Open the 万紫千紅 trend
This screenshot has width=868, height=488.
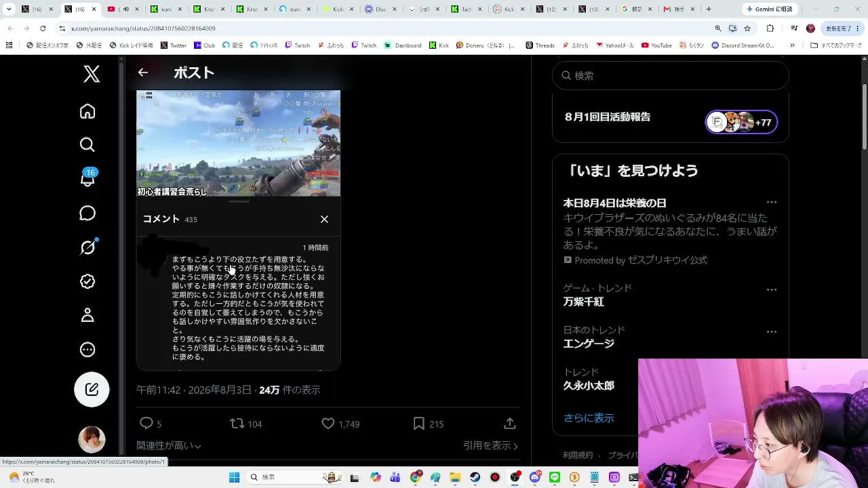tap(583, 302)
